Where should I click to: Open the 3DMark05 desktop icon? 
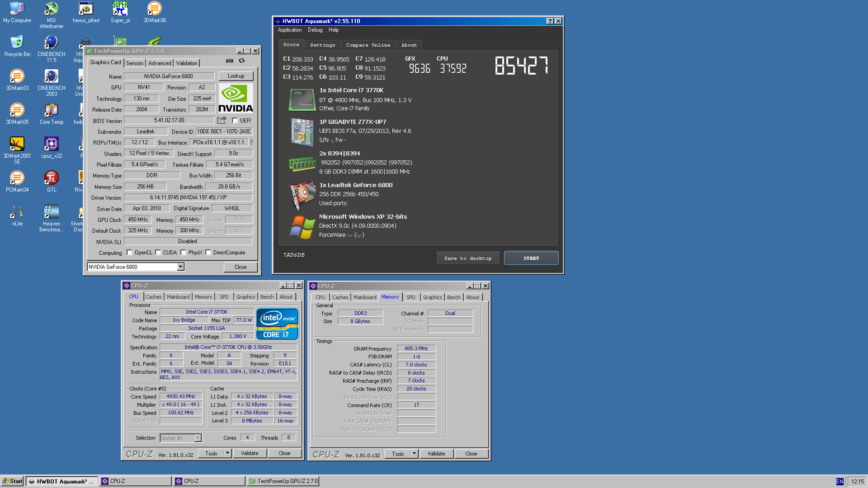(x=17, y=114)
